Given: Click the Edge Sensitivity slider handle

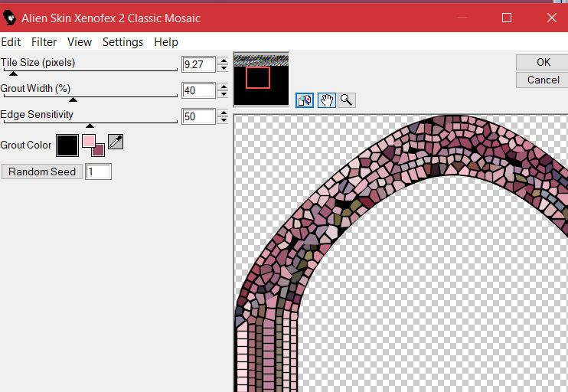Looking at the screenshot, I should pos(90,126).
